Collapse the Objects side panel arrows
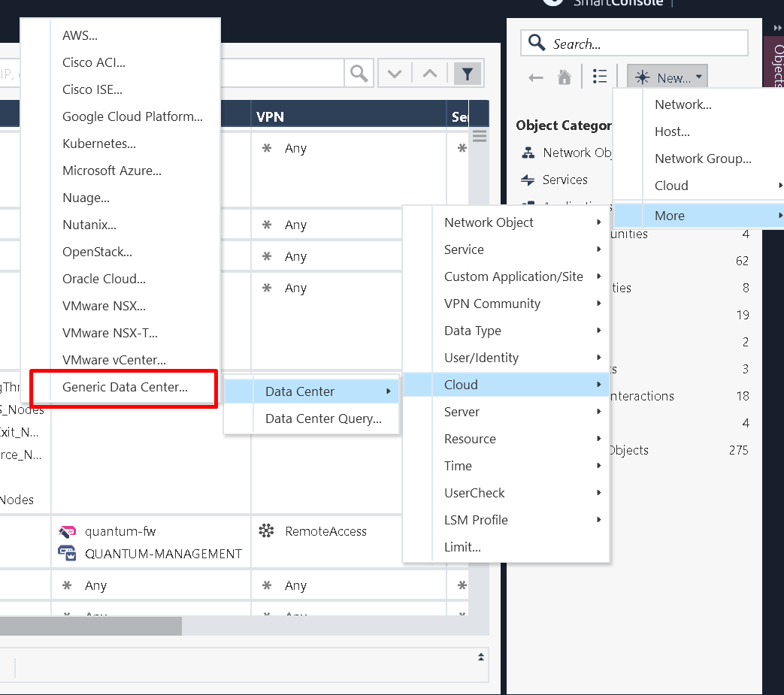 pyautogui.click(x=777, y=28)
